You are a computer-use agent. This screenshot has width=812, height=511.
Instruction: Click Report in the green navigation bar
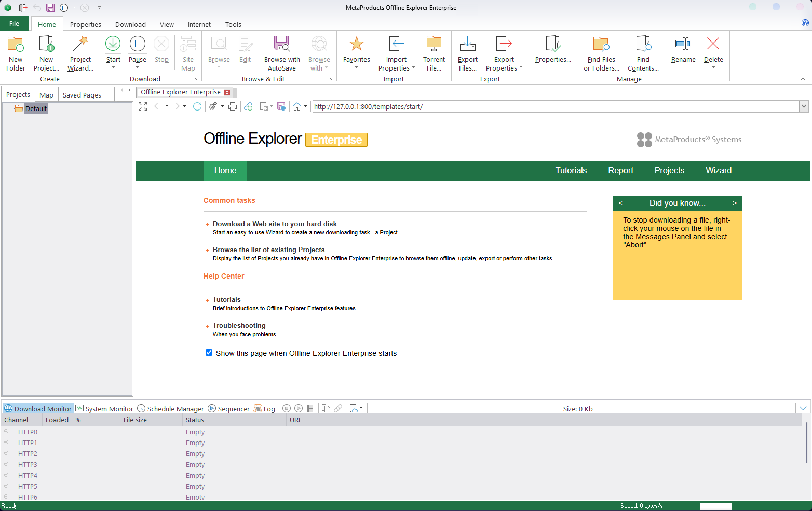[621, 171]
